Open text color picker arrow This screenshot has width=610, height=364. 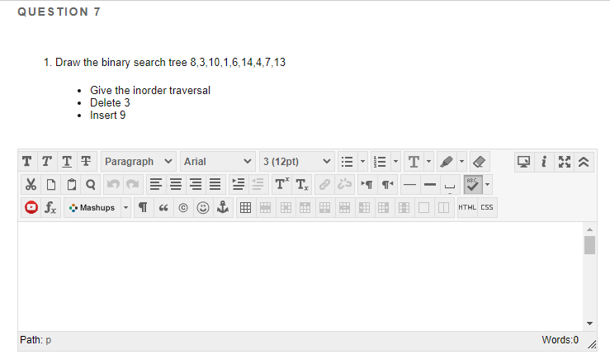tap(428, 162)
